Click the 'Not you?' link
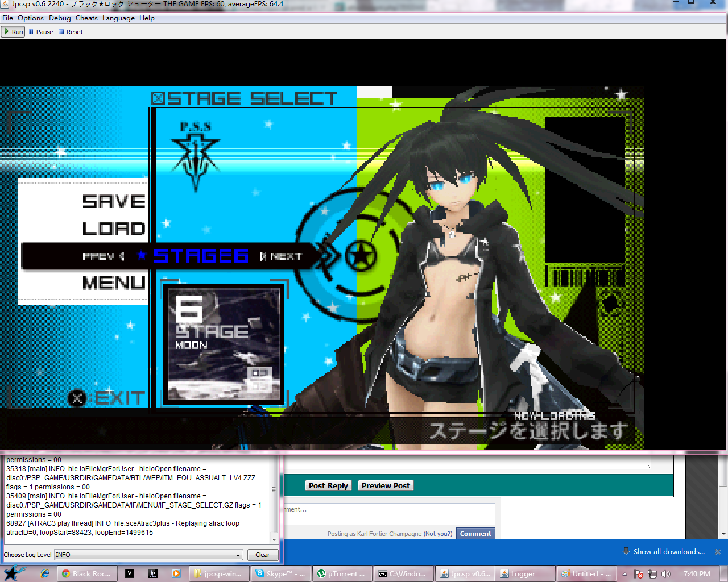This screenshot has width=728, height=582. (438, 534)
